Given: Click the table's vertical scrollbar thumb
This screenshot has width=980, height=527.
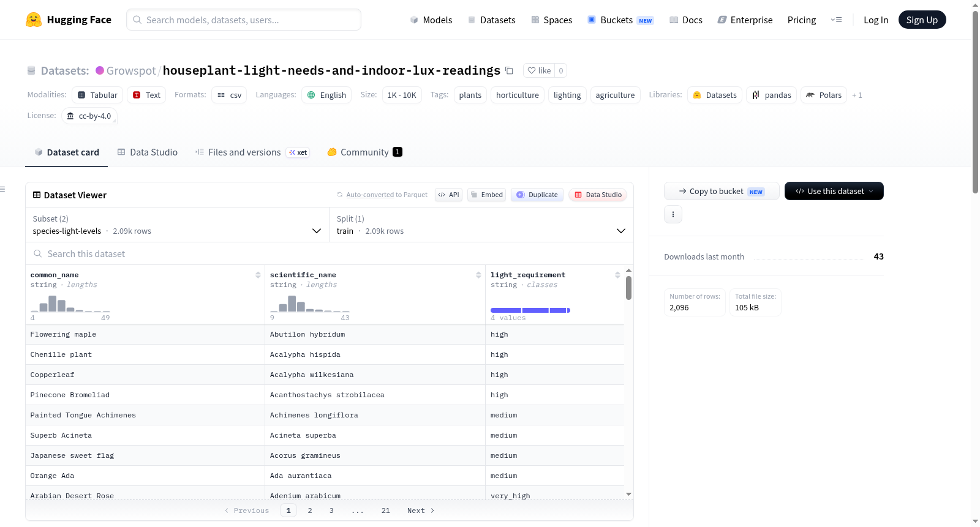Looking at the screenshot, I should pyautogui.click(x=628, y=288).
